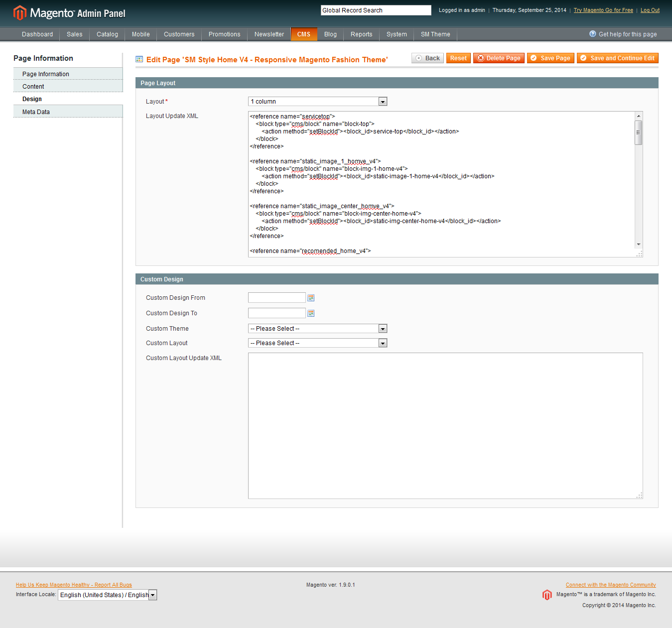672x628 pixels.
Task: Click the Save Page button
Action: pos(551,58)
